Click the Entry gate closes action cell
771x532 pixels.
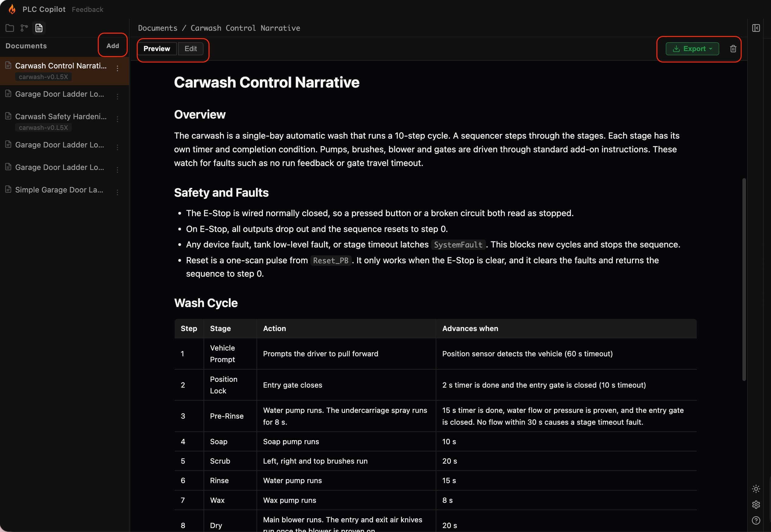coord(346,385)
